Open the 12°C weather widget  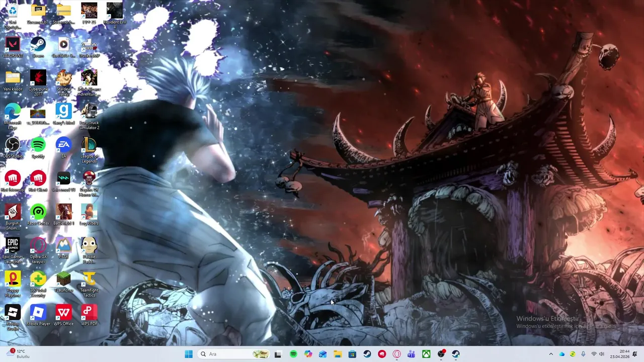[x=18, y=354]
